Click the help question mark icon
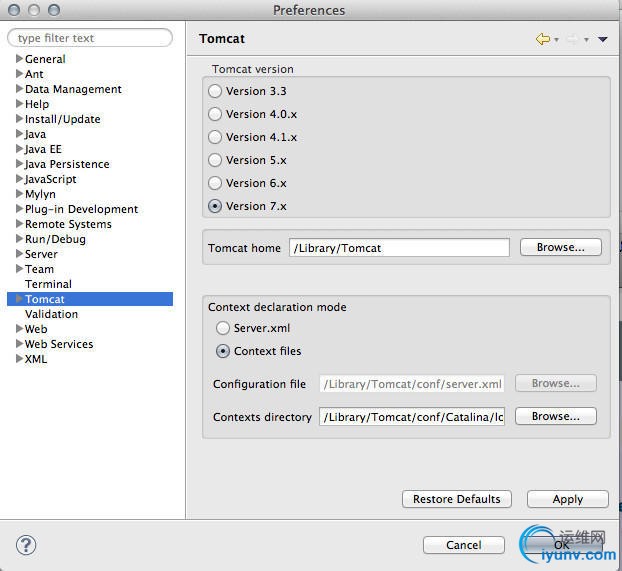The height and width of the screenshot is (571, 622). [x=26, y=545]
